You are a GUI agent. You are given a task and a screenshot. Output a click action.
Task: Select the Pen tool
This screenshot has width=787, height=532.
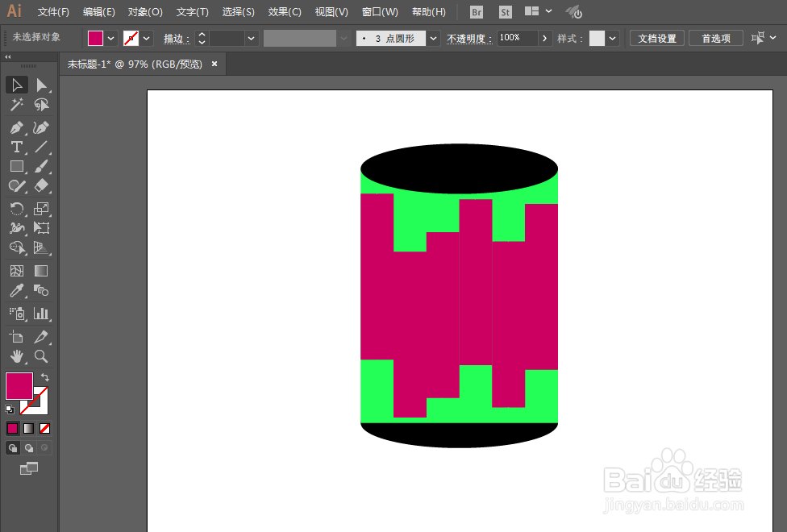point(16,127)
